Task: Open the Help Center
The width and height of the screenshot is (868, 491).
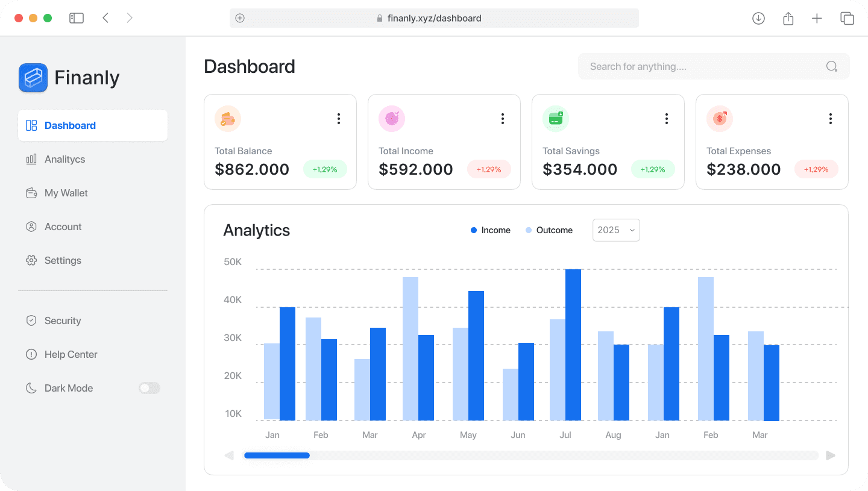Action: [x=71, y=354]
